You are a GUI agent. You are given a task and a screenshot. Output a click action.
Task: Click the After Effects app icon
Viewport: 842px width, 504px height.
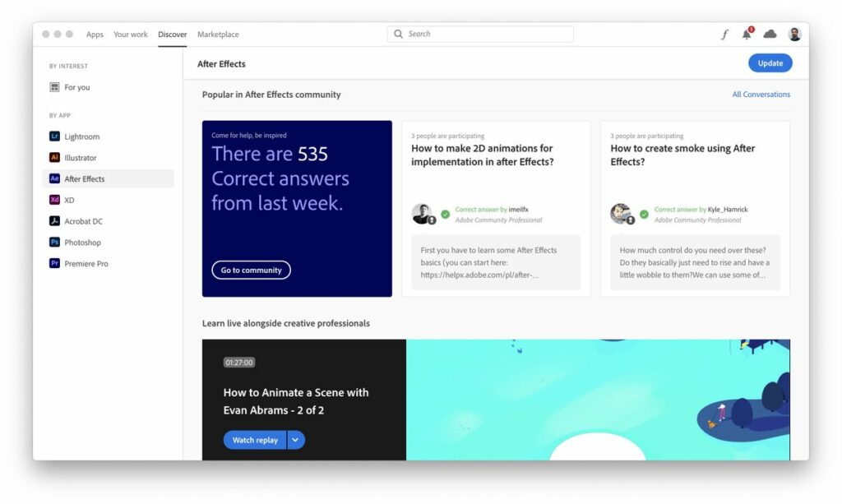point(54,178)
